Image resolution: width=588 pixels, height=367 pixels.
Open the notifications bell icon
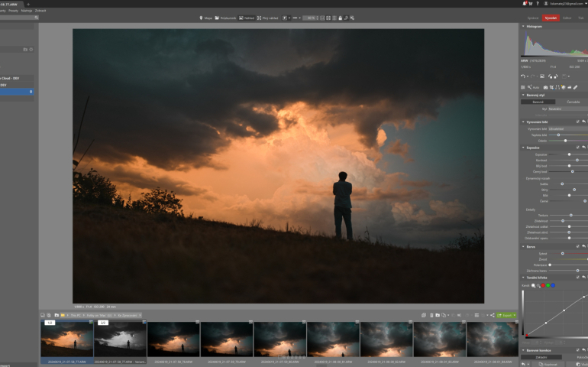525,3
